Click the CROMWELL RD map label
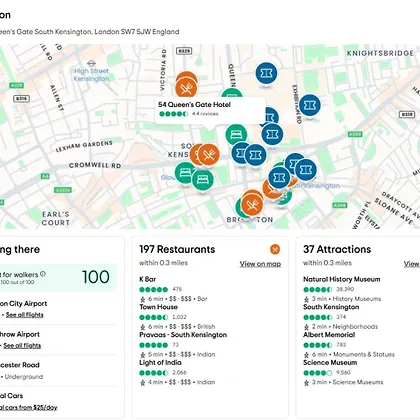The height and width of the screenshot is (420, 420). [x=95, y=165]
